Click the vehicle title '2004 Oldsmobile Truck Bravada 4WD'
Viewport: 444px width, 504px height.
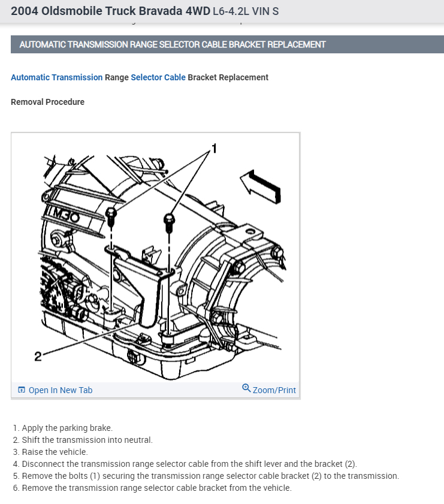[x=110, y=11]
